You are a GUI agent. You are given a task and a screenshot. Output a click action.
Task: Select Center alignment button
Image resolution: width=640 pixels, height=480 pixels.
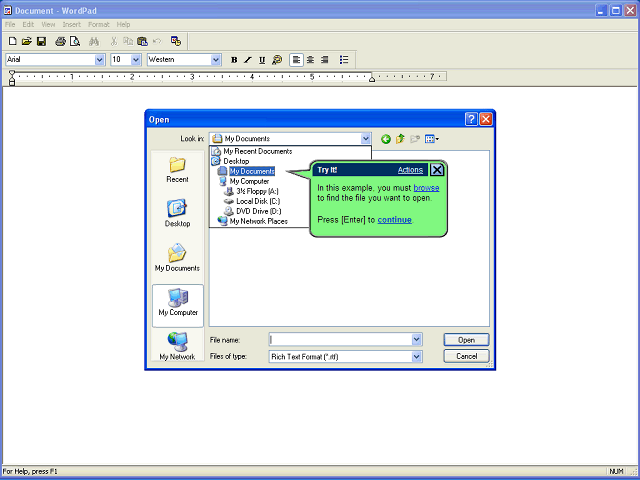311,60
